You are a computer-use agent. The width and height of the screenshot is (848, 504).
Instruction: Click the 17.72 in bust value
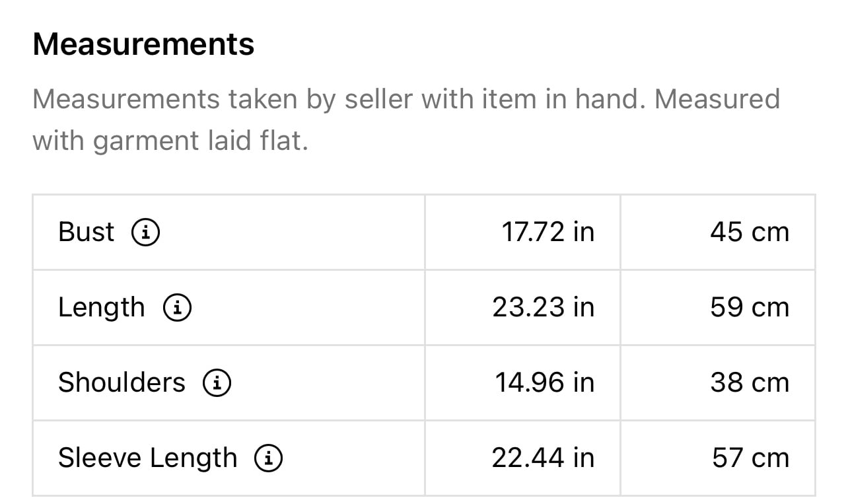point(548,232)
